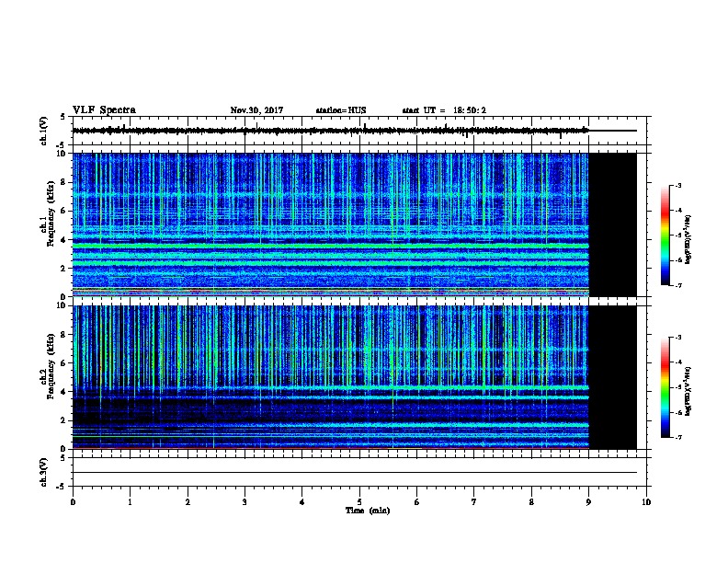Click the "-5" tick on ch.2 colorbar

tap(677, 387)
